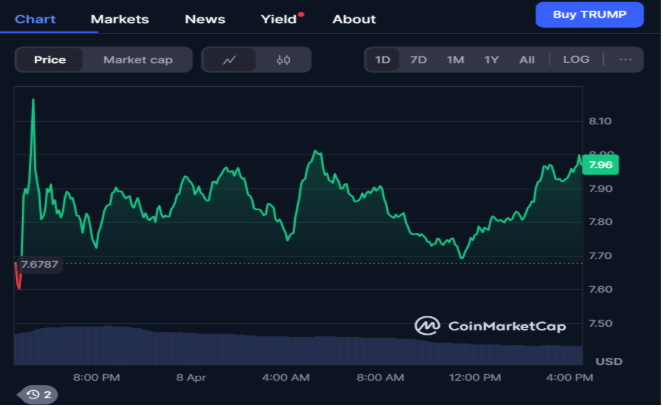Toggle the Price view

pyautogui.click(x=50, y=60)
